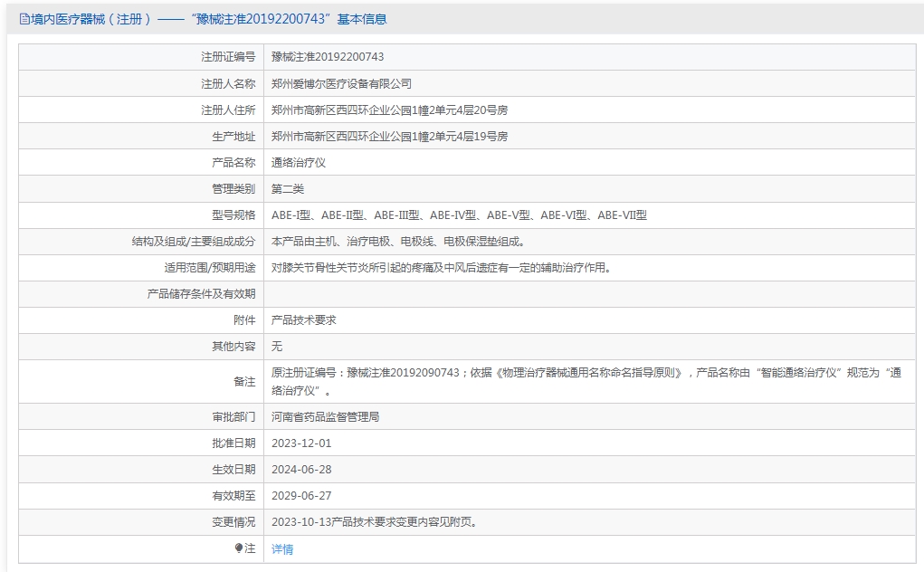Screen dimensions: 924x572
Task: Select effective date 2024-06-28
Action: [x=301, y=470]
